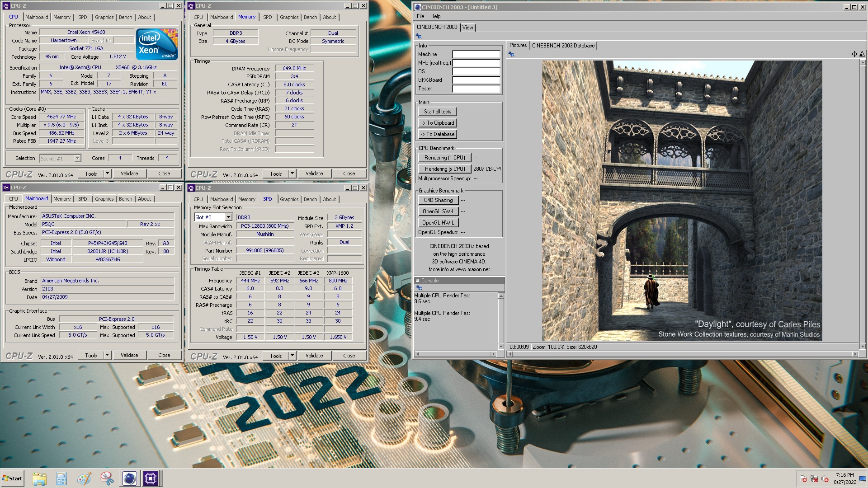Screen dimensions: 868x488
Task: Run the OpenGL SW-L test
Action: tap(439, 211)
